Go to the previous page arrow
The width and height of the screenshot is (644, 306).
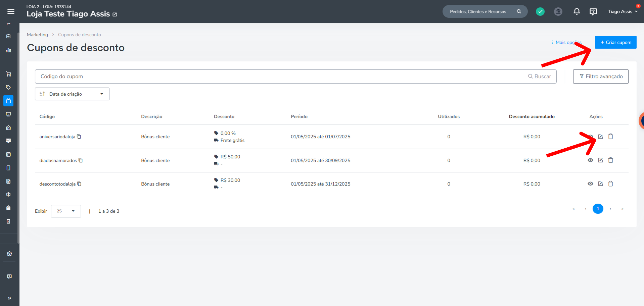click(586, 209)
